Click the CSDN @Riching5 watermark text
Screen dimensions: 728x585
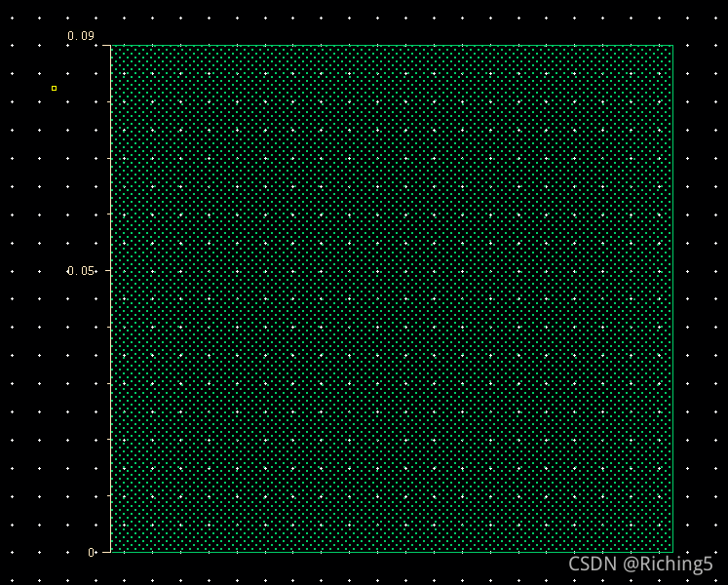pyautogui.click(x=640, y=565)
